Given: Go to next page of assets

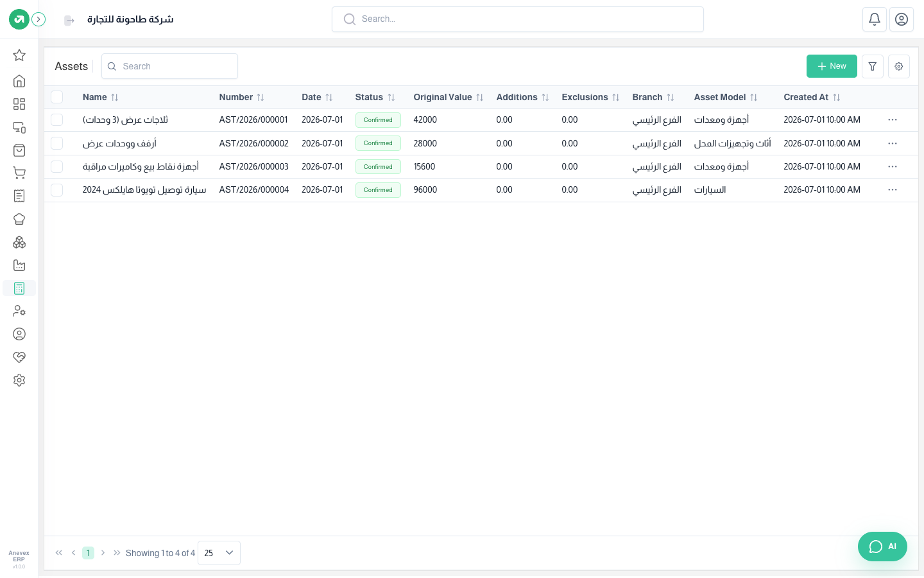Looking at the screenshot, I should pos(103,553).
